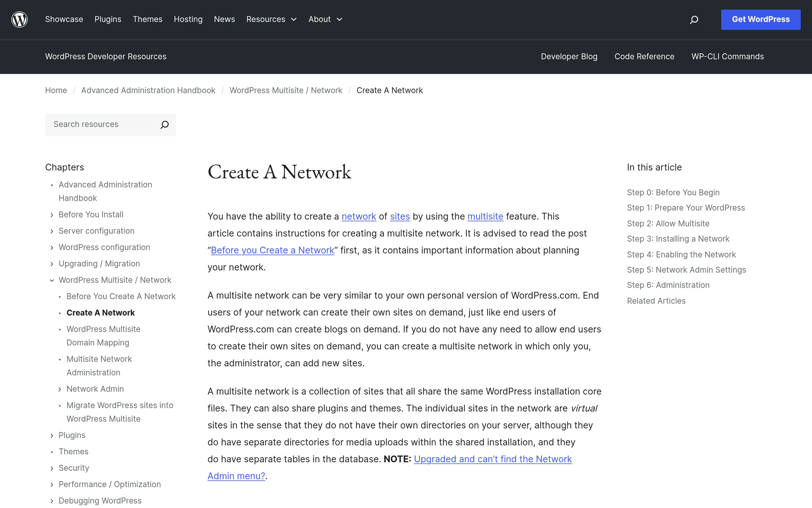This screenshot has height=508, width=812.
Task: Open Themes in the top menu
Action: click(147, 19)
